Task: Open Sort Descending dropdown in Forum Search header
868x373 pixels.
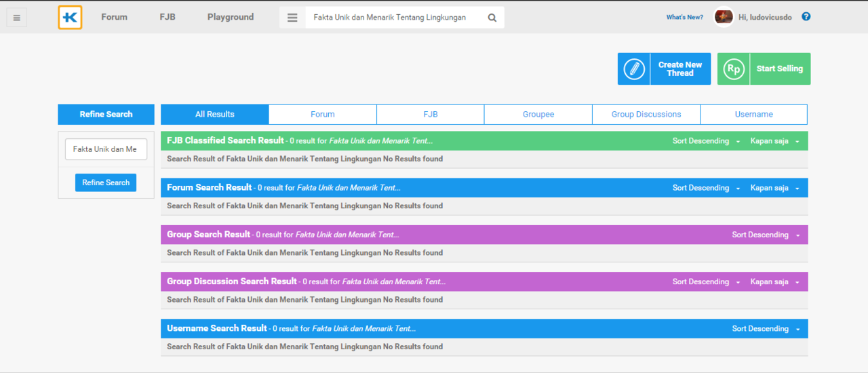Action: pos(706,188)
